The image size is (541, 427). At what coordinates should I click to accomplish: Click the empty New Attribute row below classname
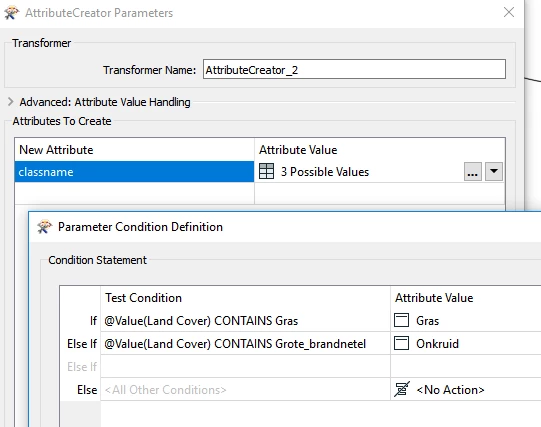(x=134, y=193)
